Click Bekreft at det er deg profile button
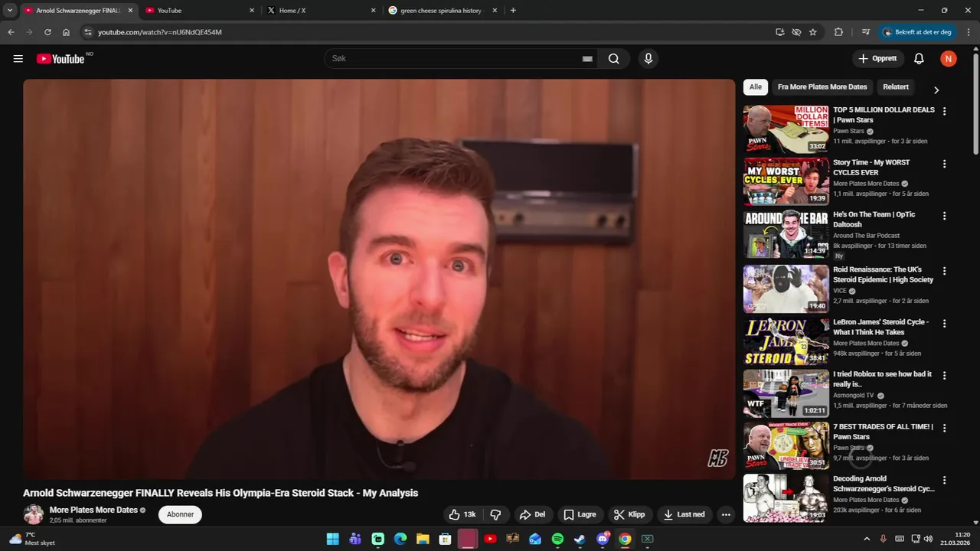The width and height of the screenshot is (980, 551). coord(917,32)
